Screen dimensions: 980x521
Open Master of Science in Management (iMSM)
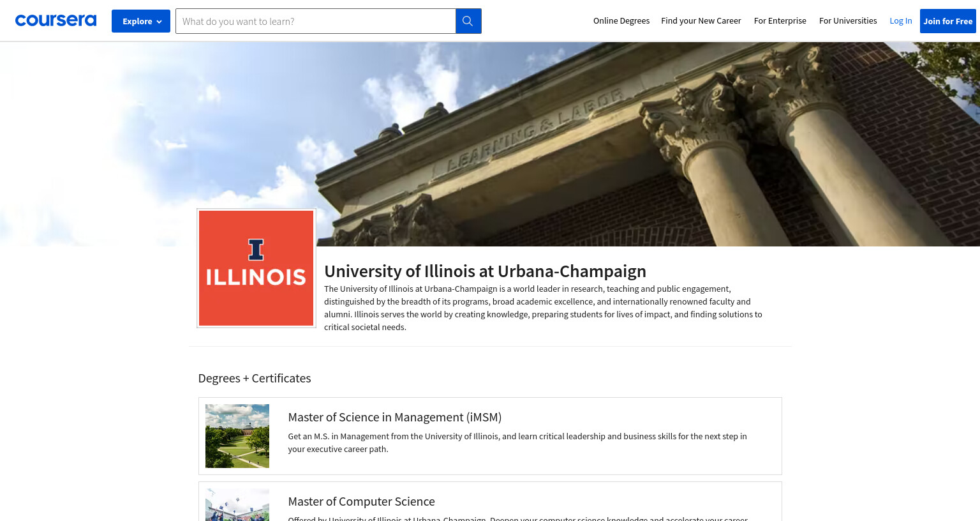(x=395, y=417)
